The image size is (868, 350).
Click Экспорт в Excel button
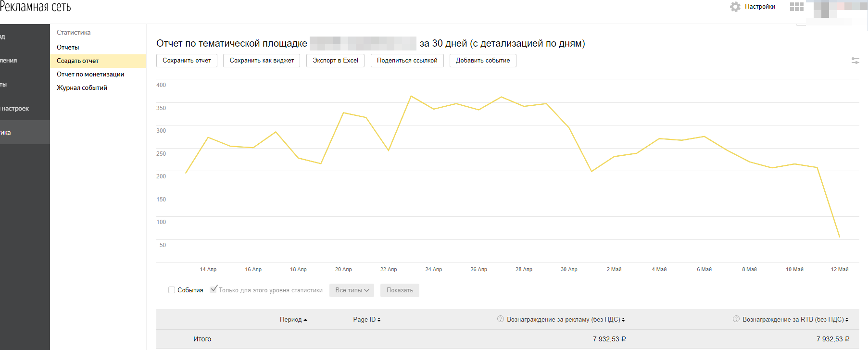click(x=335, y=61)
